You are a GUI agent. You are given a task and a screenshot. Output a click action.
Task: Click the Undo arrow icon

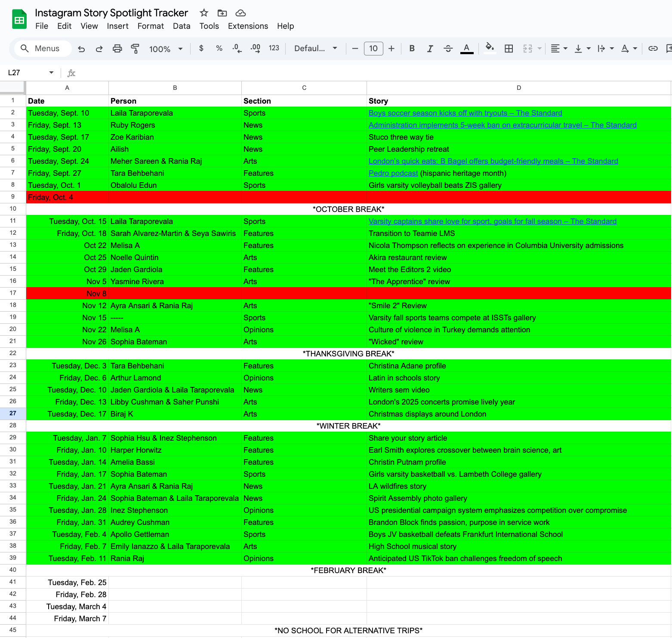click(x=81, y=49)
